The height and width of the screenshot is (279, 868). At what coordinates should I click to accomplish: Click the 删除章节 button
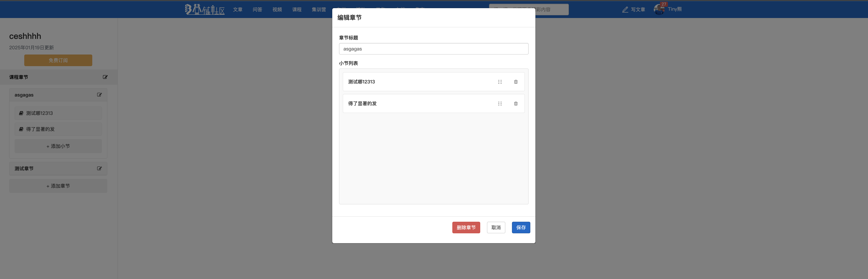click(466, 228)
